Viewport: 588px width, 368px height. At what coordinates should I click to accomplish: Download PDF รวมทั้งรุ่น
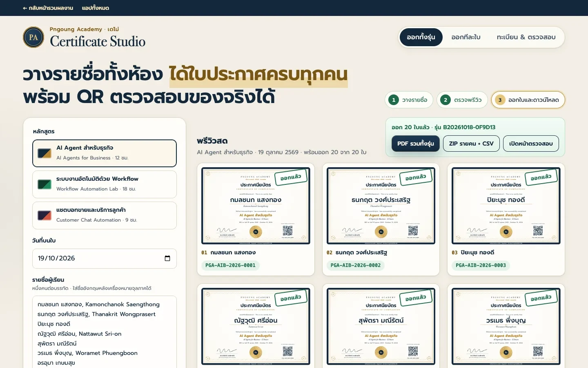tap(416, 144)
